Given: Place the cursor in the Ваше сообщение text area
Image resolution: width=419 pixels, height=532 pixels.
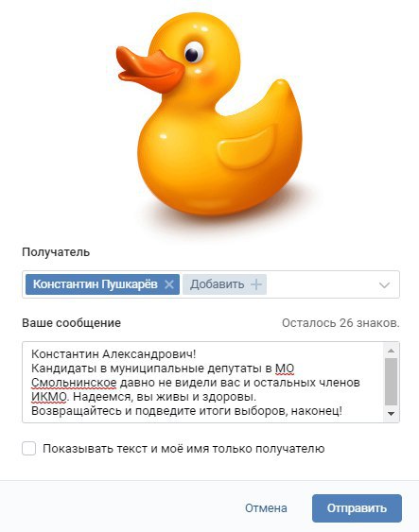Looking at the screenshot, I should pyautogui.click(x=202, y=382).
